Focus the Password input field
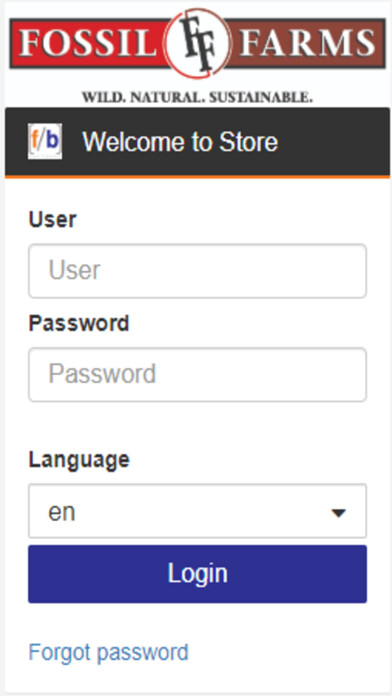The height and width of the screenshot is (696, 392). click(x=198, y=375)
